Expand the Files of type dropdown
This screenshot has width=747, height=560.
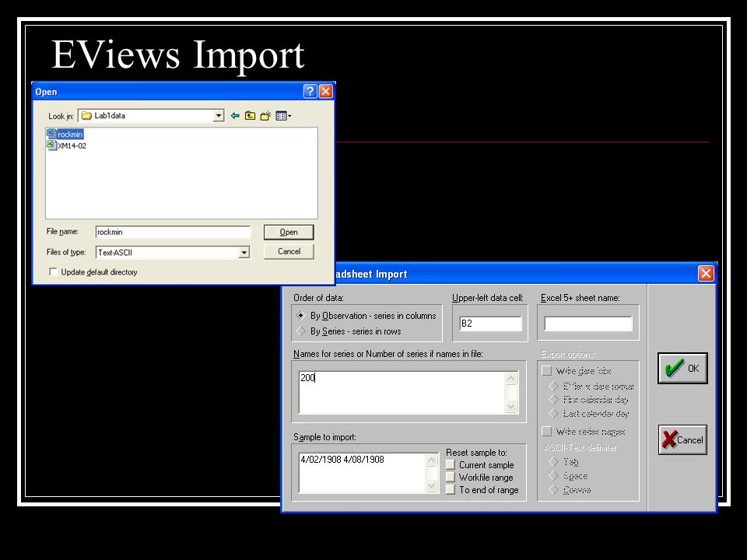pos(244,252)
